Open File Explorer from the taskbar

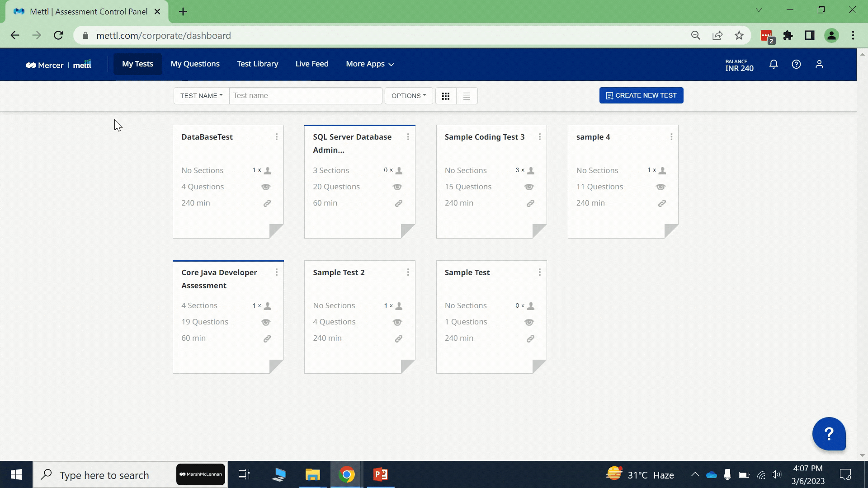[312, 474]
